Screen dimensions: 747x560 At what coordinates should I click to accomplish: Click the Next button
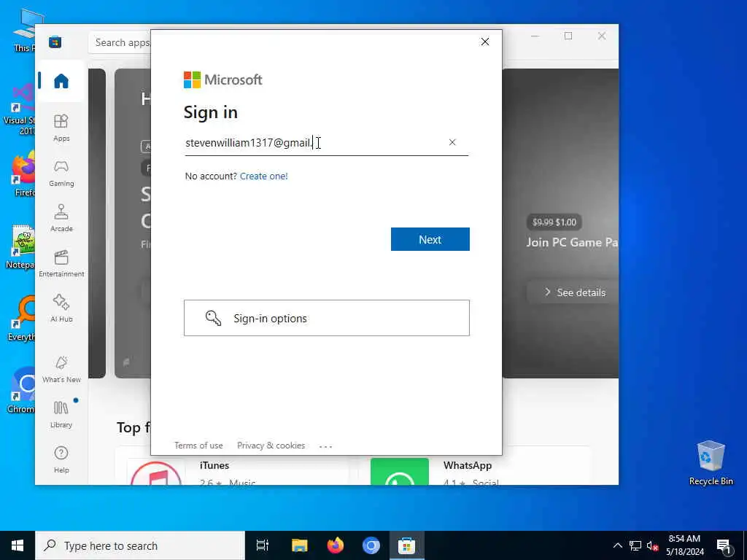click(x=430, y=239)
